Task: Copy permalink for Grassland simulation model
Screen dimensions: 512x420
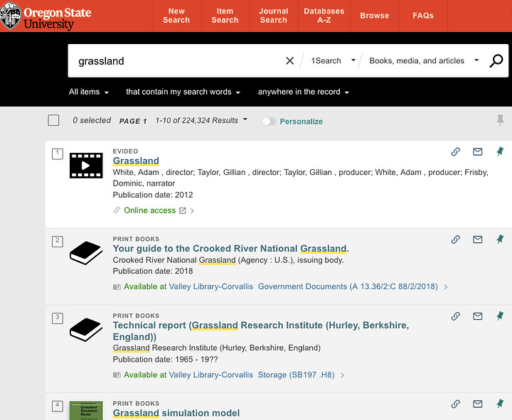Action: 456,404
